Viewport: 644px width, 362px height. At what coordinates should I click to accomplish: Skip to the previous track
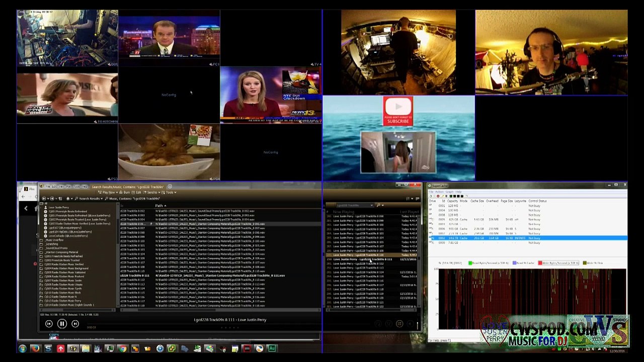[x=49, y=324]
